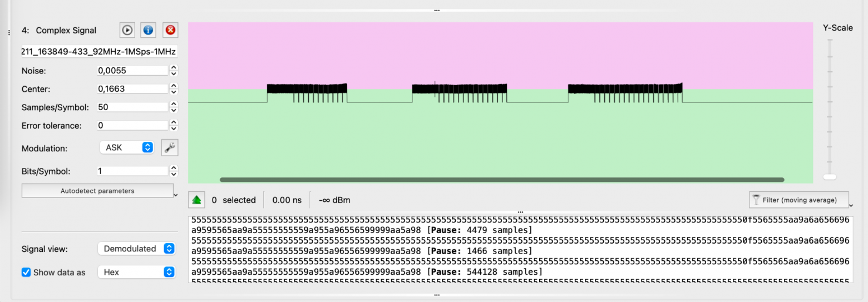Click the splitter handle above the signal frame
Screen dimensions: 868x302
tap(437, 10)
